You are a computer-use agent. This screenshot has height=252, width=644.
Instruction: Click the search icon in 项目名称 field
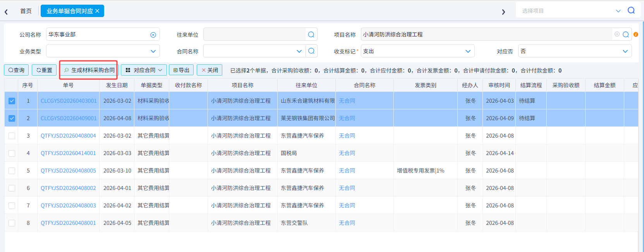pyautogui.click(x=626, y=35)
